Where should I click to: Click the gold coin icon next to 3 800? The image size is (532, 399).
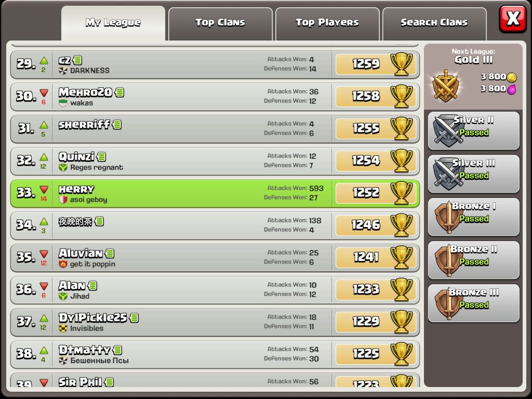coord(512,77)
